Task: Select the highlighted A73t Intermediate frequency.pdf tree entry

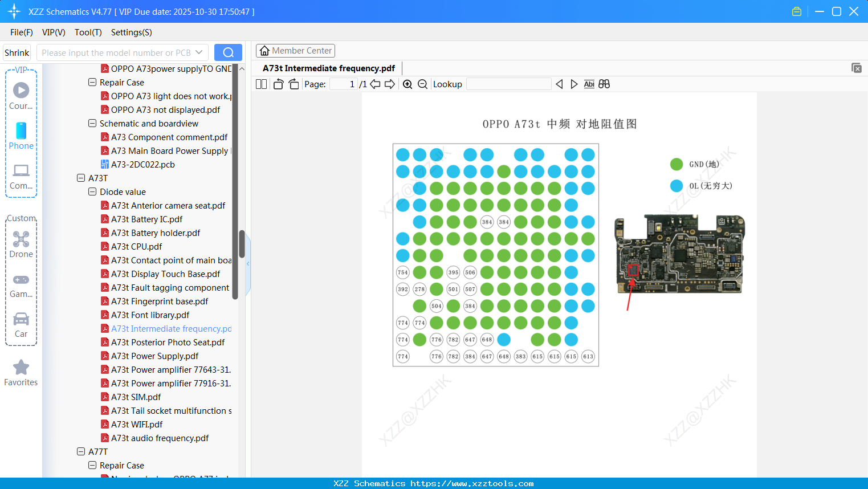Action: tap(171, 329)
